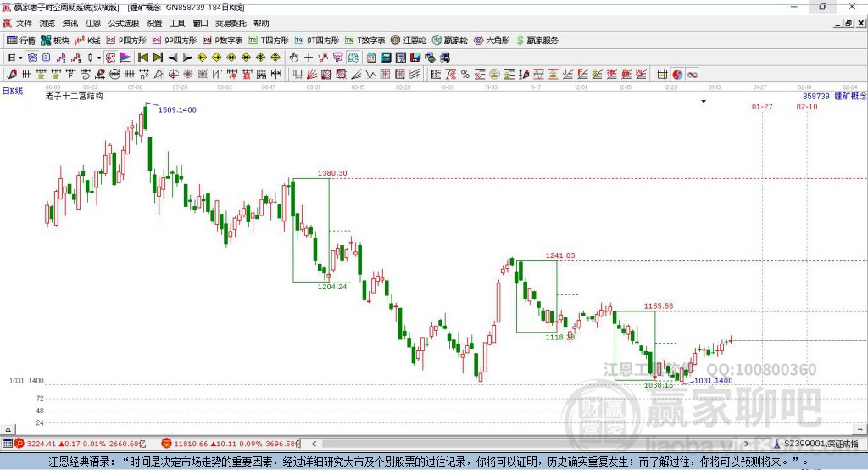Open the 板块 sector view

[55, 41]
